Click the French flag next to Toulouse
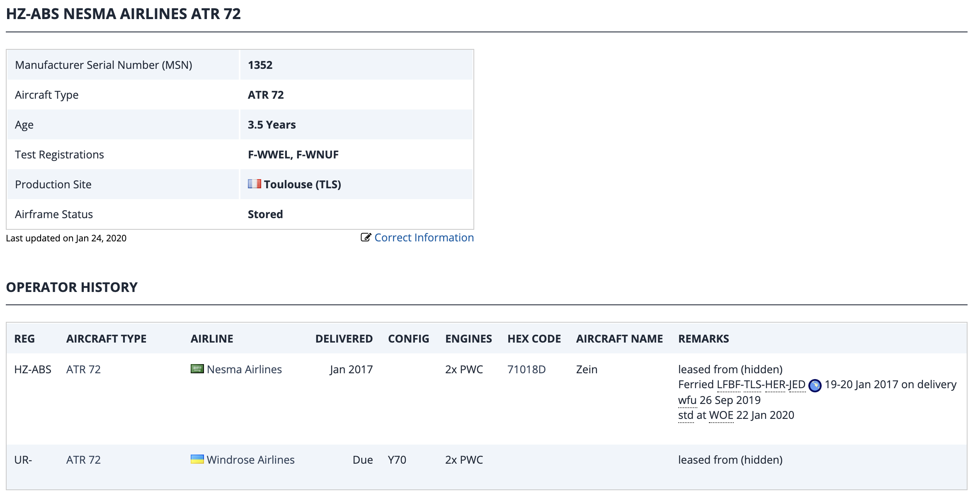This screenshot has width=980, height=501. point(254,184)
